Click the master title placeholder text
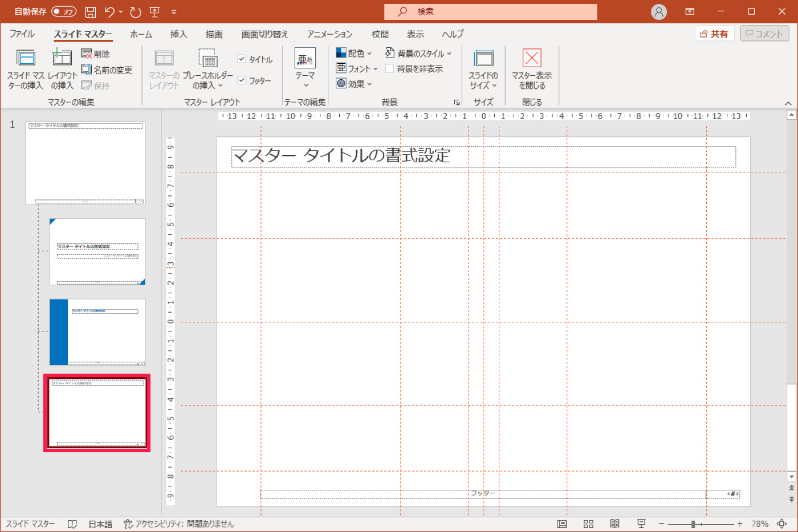Screen dimensions: 798x532 pyautogui.click(x=342, y=155)
